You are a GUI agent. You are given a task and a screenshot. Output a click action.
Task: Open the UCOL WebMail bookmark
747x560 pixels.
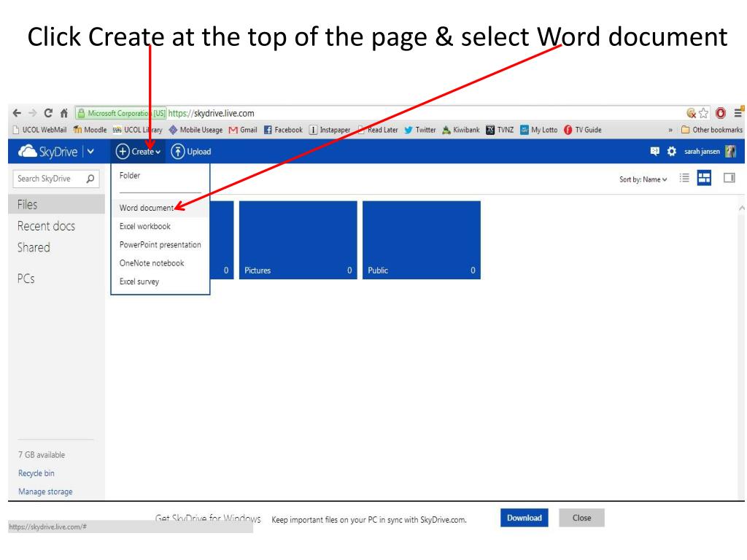39,130
